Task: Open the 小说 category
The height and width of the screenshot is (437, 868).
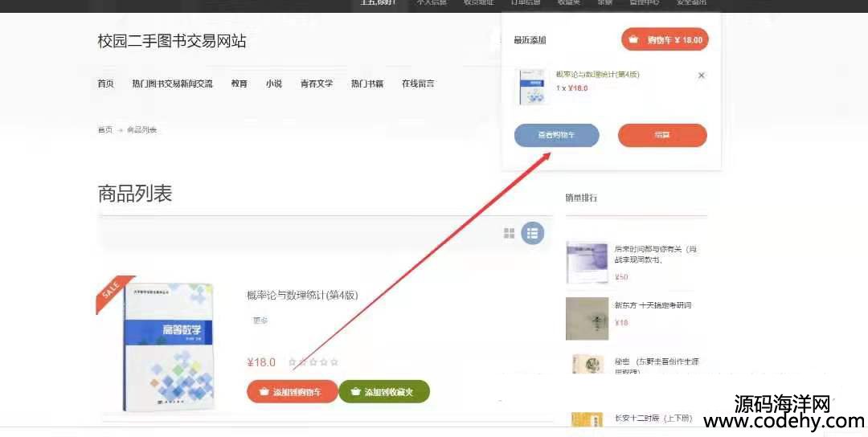Action: pyautogui.click(x=274, y=84)
